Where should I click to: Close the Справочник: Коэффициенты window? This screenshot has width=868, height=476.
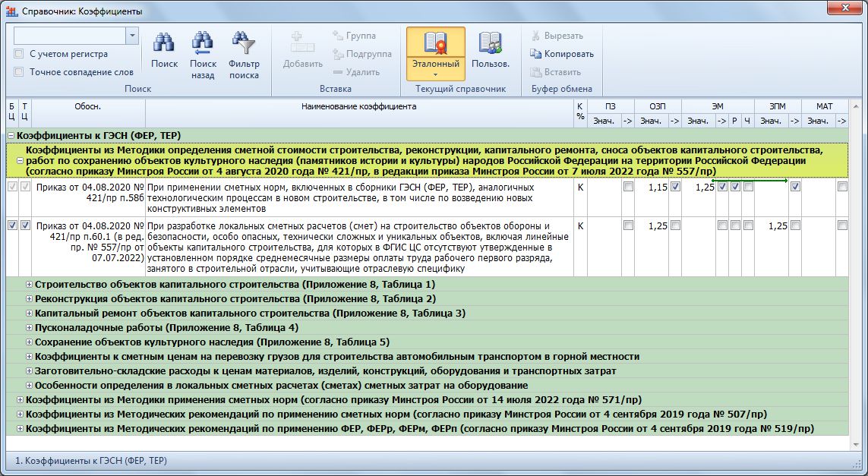coord(845,8)
